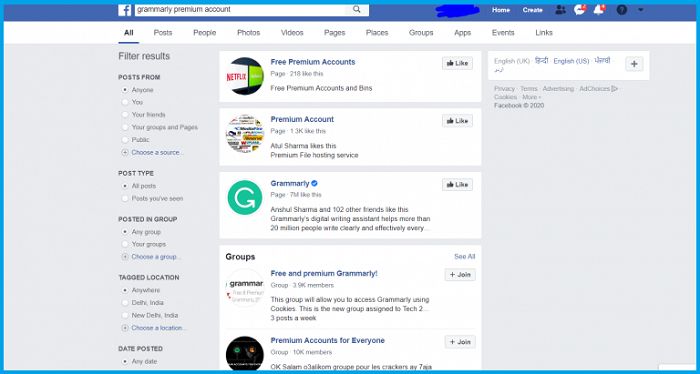Click the AdChoices triangle icon
Viewport: 700px width, 374px height.
[615, 89]
